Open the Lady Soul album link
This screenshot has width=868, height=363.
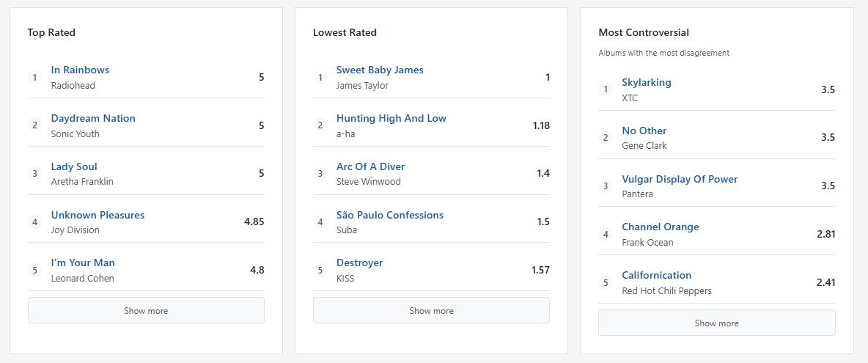(x=74, y=166)
